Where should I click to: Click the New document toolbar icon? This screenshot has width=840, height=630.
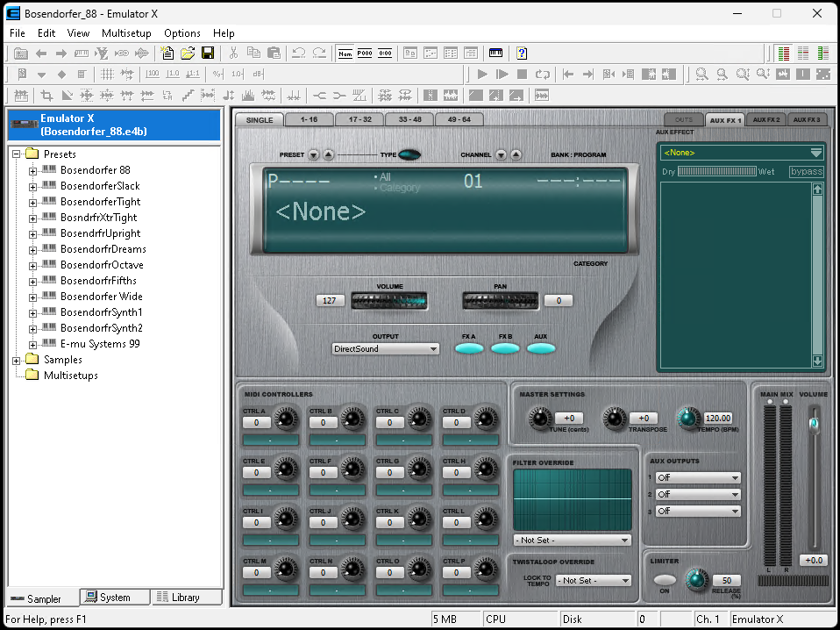(167, 54)
